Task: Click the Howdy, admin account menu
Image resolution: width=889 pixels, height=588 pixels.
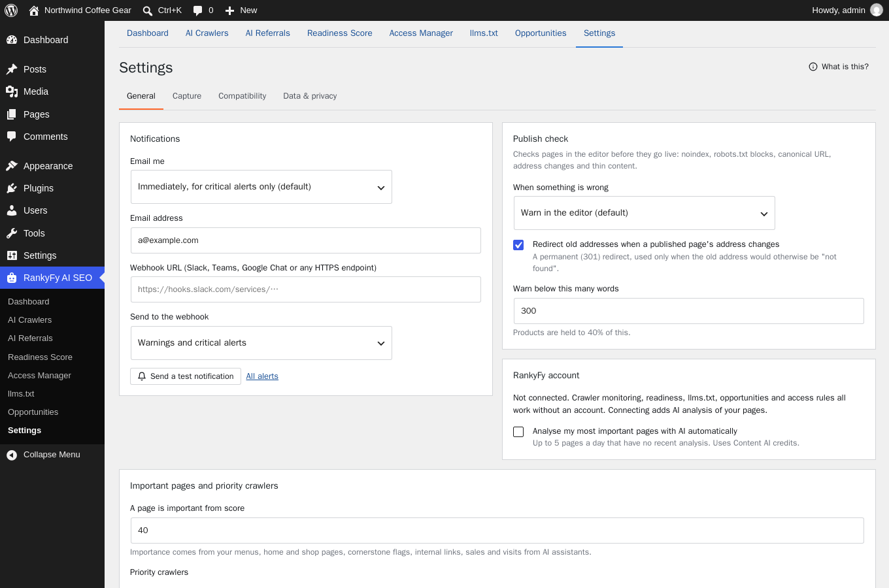Action: (x=847, y=10)
